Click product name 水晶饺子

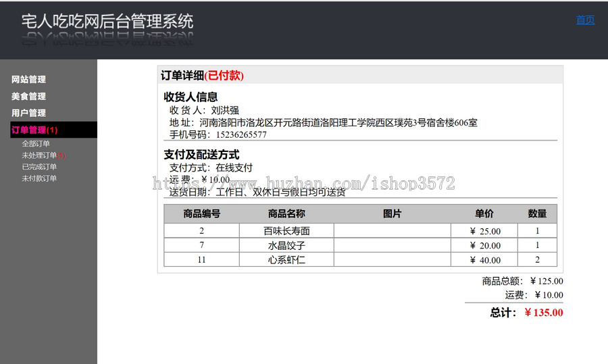point(286,245)
